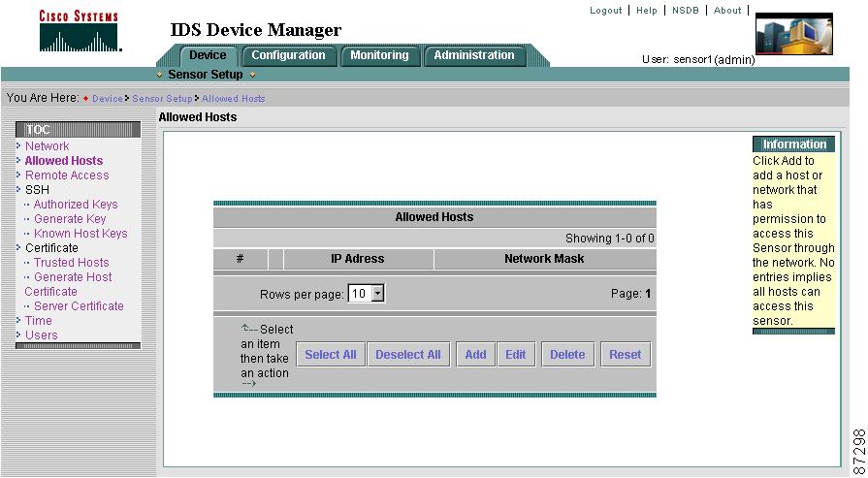
Task: Click the # column header
Action: tap(240, 259)
